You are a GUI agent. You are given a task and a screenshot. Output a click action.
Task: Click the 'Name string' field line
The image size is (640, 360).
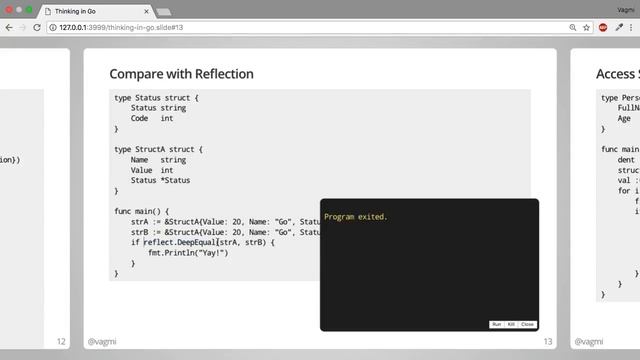tap(158, 160)
